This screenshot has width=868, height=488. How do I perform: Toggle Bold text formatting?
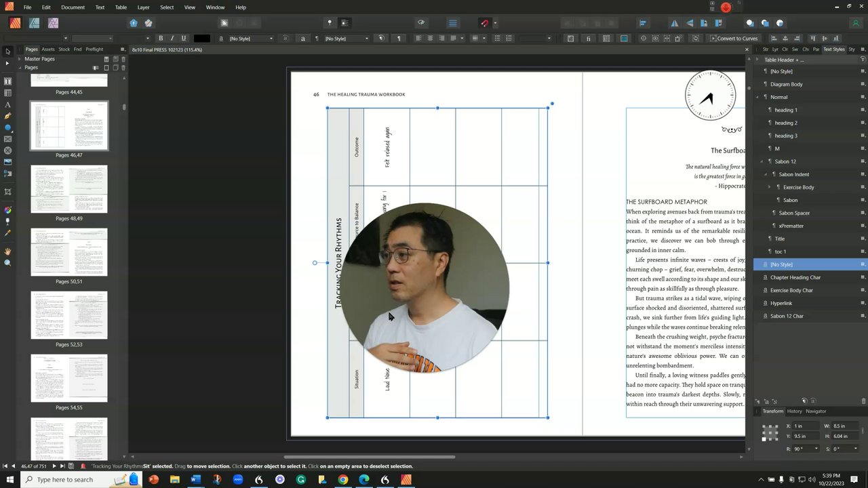click(x=161, y=39)
